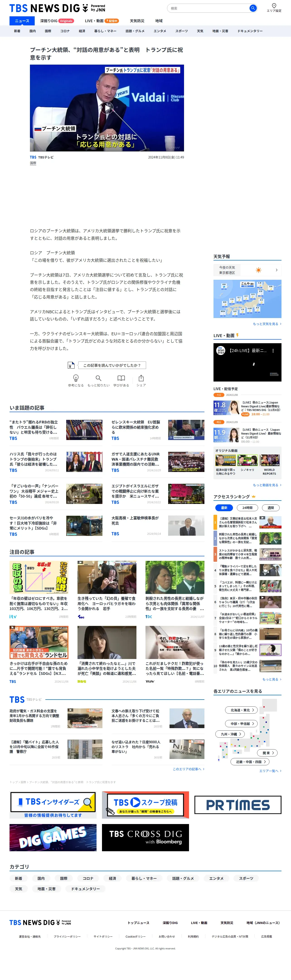Open the ゼレンスキー大統領 EU首脳 article headline
Viewport: 291px width, 980px height.
[x=136, y=427]
